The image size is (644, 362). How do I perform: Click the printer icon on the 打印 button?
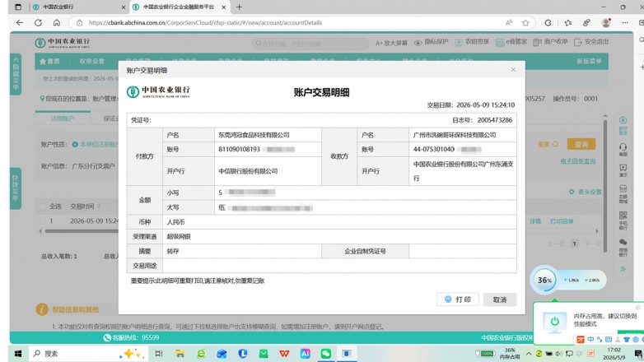(x=448, y=299)
